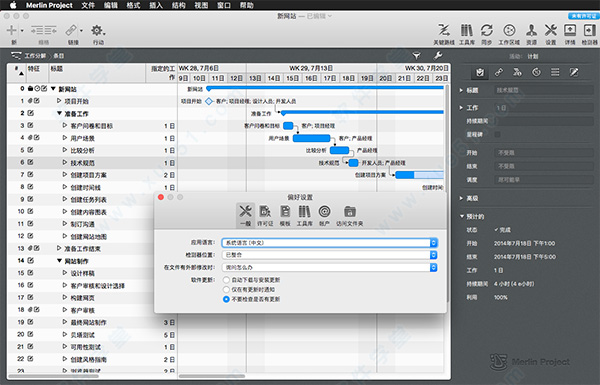Click the 同步 sync toolbar icon

coord(487,30)
